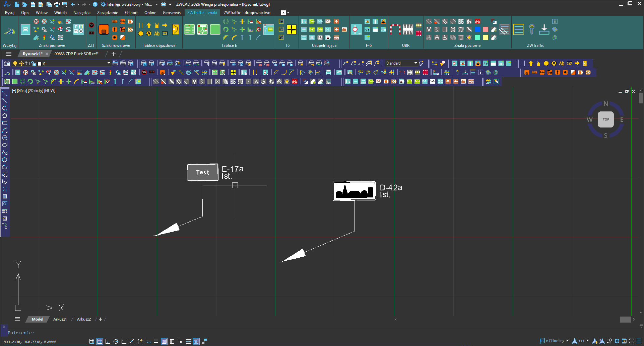644x346 pixels.
Task: Switch to the Arkusz1 layout tab
Action: (60, 319)
